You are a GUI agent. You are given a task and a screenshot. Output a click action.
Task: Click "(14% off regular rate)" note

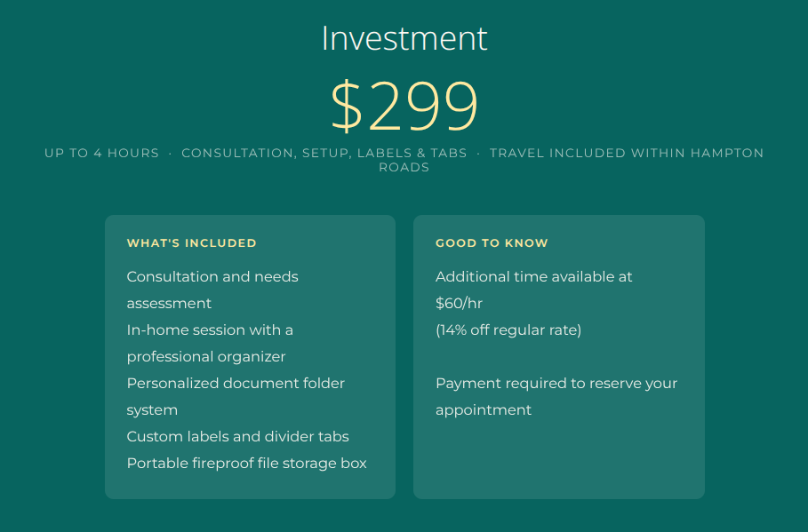(508, 330)
